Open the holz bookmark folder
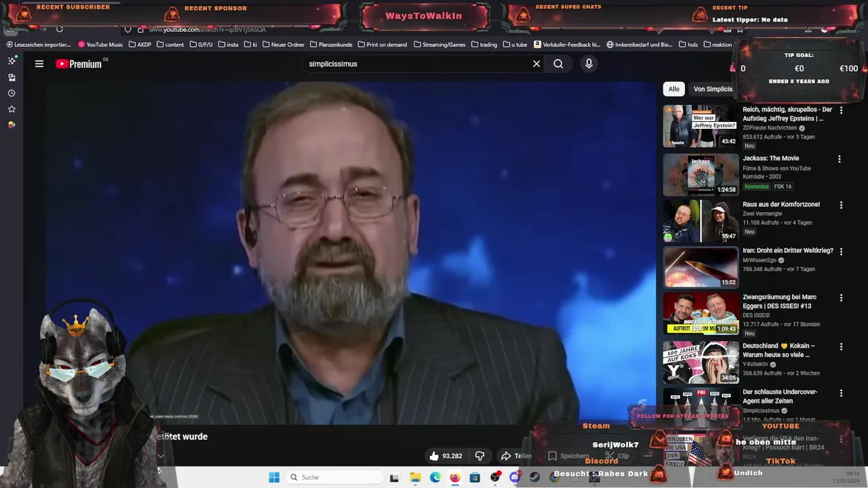The width and height of the screenshot is (868, 488). click(x=688, y=45)
